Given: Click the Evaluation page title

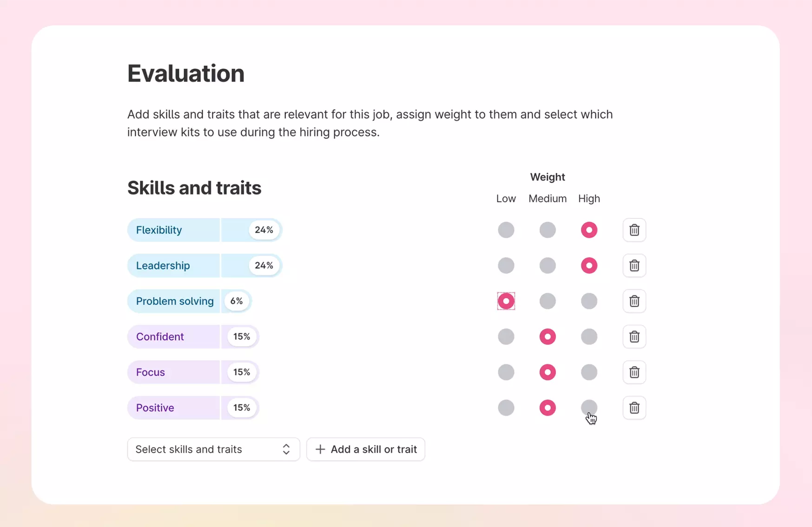Looking at the screenshot, I should [x=186, y=73].
